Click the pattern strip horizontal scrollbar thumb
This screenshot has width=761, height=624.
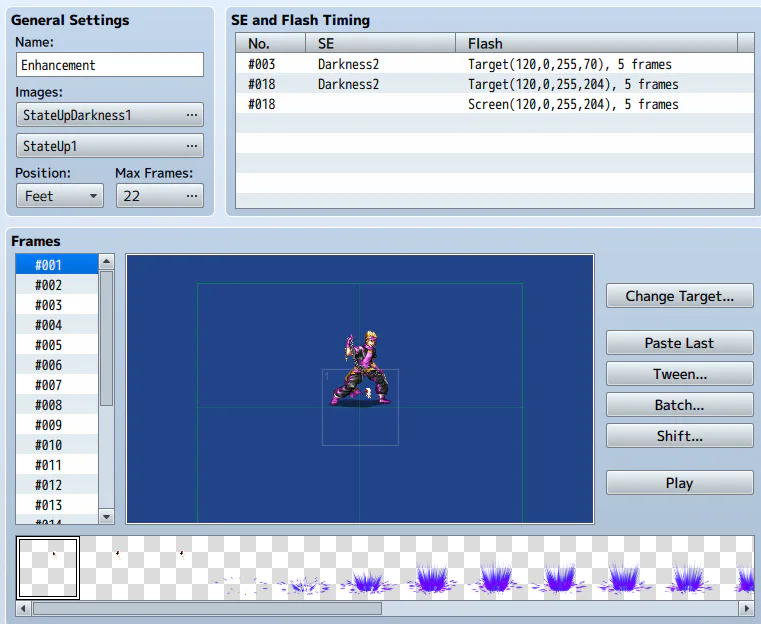(x=207, y=608)
